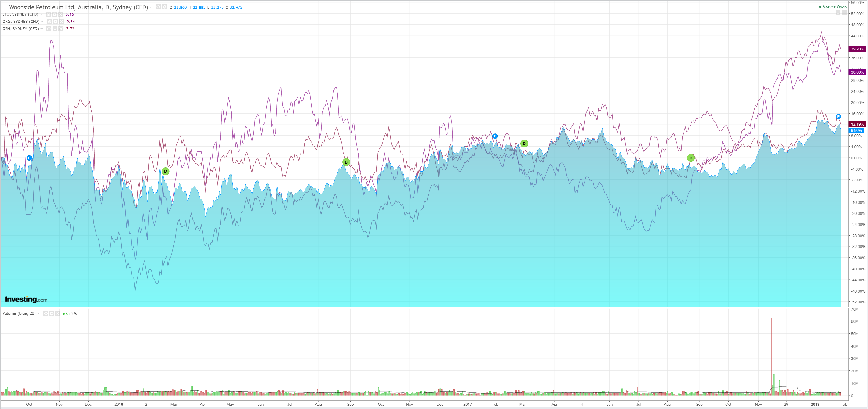Screen dimensions: 868x409
Task: Open Woodside Petroleum main series settings gear
Action: [164, 7]
